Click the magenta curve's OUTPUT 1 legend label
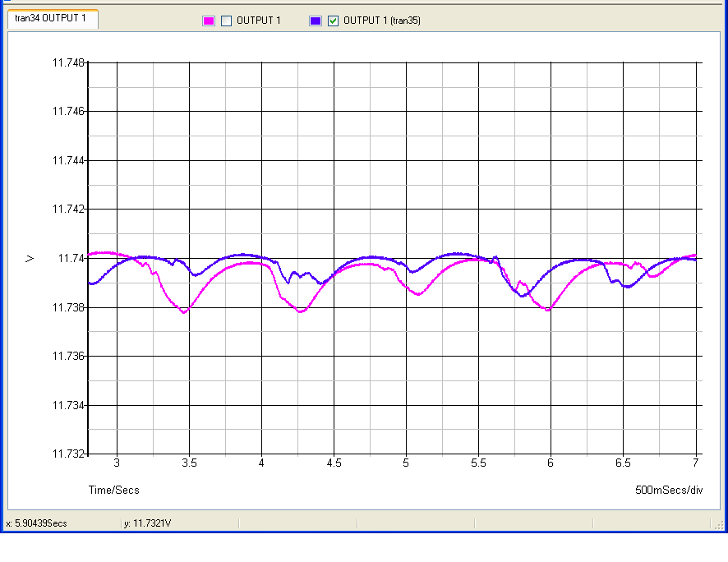 259,21
